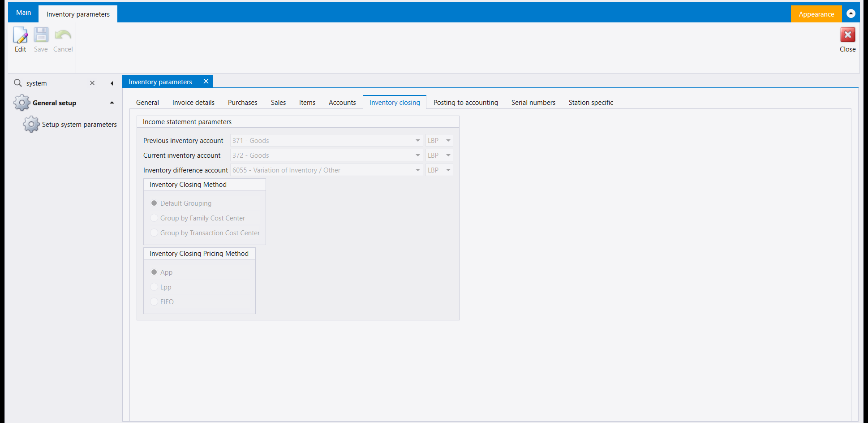Open currency dropdown for Previous inventory account

[x=448, y=140]
